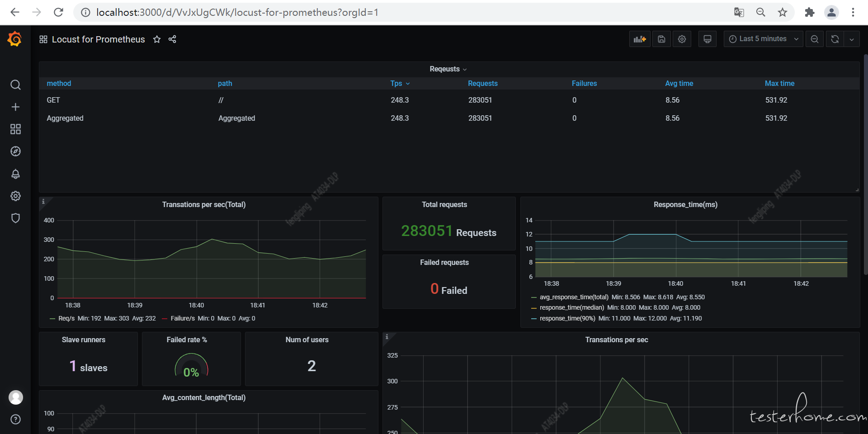
Task: Open the browser extensions puzzle icon
Action: point(810,12)
